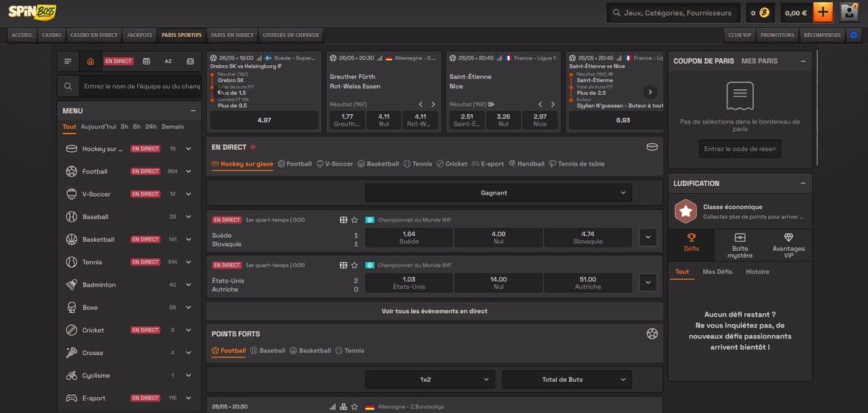
Task: Favorite the Suède vs Slovaquie match star
Action: [354, 220]
